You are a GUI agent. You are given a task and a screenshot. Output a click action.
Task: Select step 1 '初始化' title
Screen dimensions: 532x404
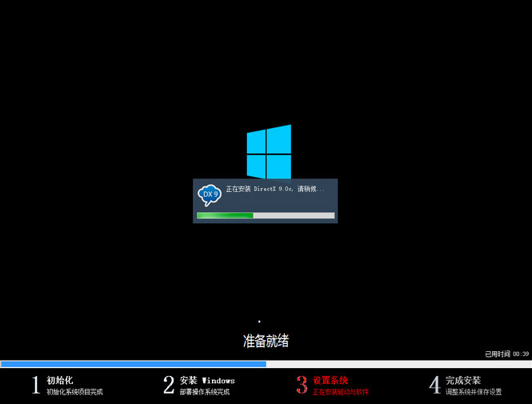point(60,380)
